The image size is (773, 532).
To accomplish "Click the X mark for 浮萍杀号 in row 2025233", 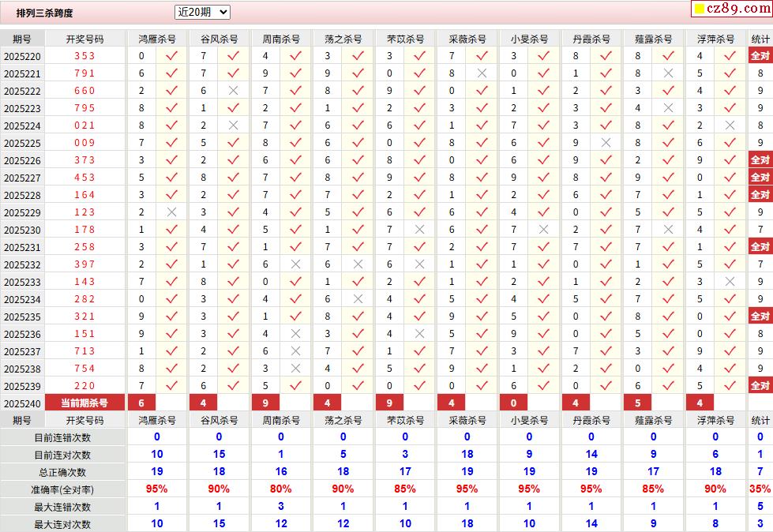I will 730,282.
